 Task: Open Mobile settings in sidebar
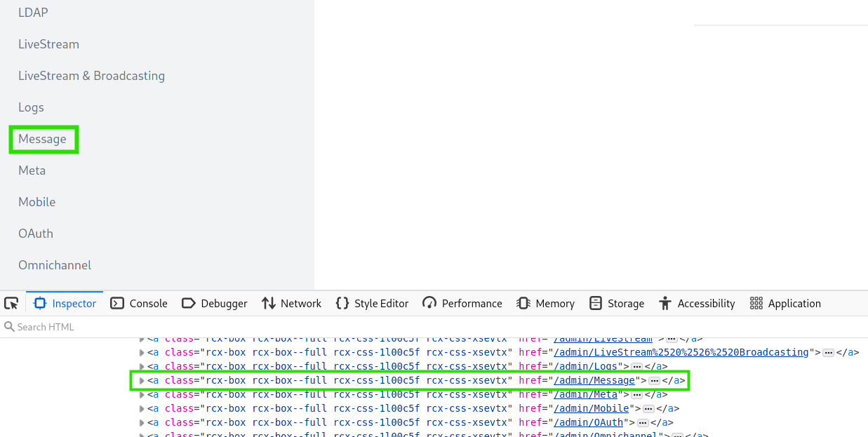[x=36, y=202]
